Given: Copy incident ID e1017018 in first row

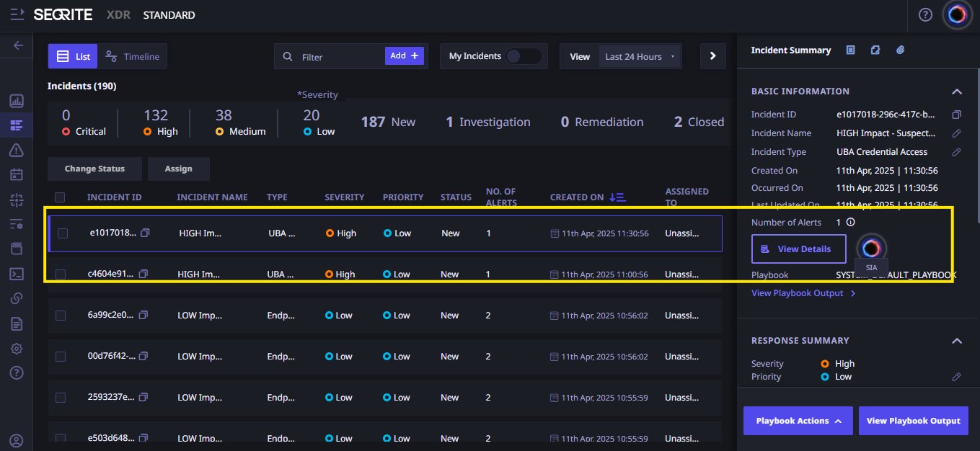Looking at the screenshot, I should 145,233.
